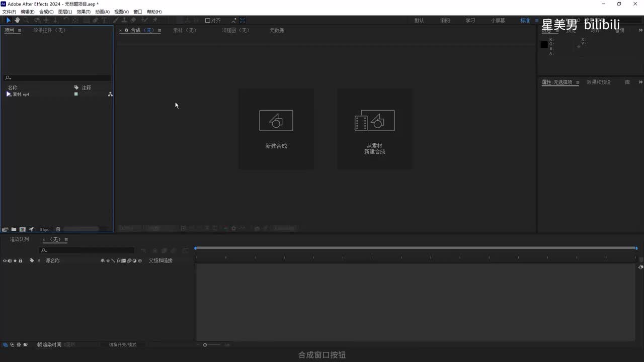Expand hidden panels chevron beside 音频
Viewport: 644px width, 362px height.
click(640, 30)
